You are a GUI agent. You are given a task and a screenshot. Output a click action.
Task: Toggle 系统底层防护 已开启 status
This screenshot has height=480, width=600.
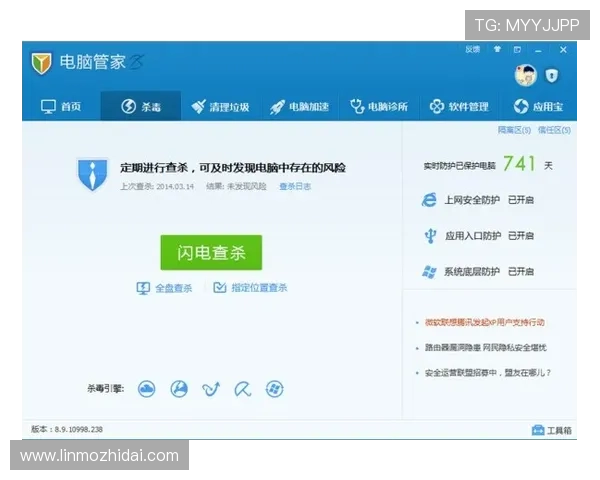(521, 272)
